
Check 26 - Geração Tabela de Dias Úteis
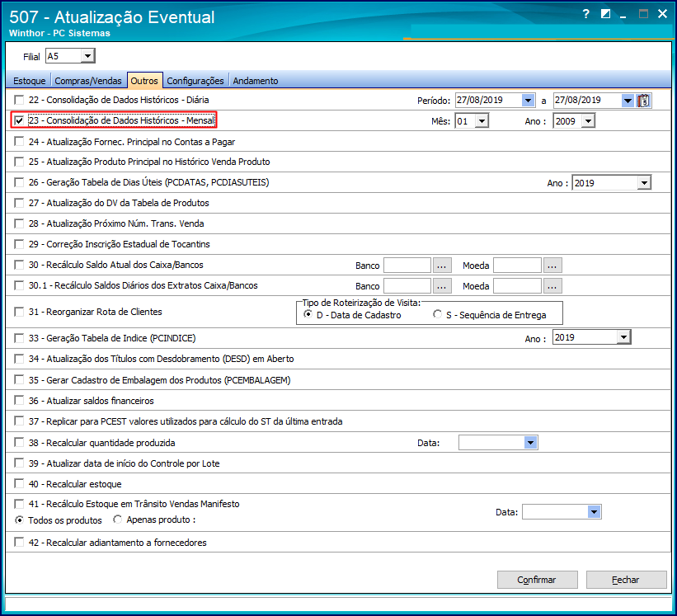pyautogui.click(x=19, y=182)
